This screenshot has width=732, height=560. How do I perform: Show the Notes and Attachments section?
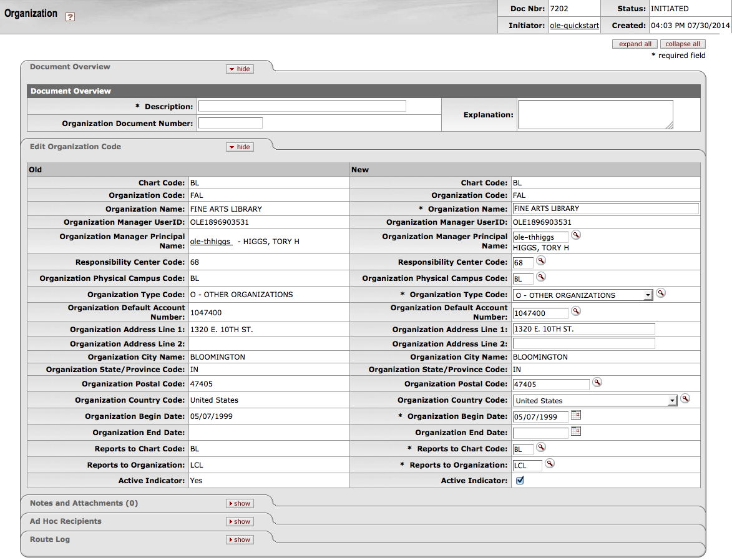point(240,503)
